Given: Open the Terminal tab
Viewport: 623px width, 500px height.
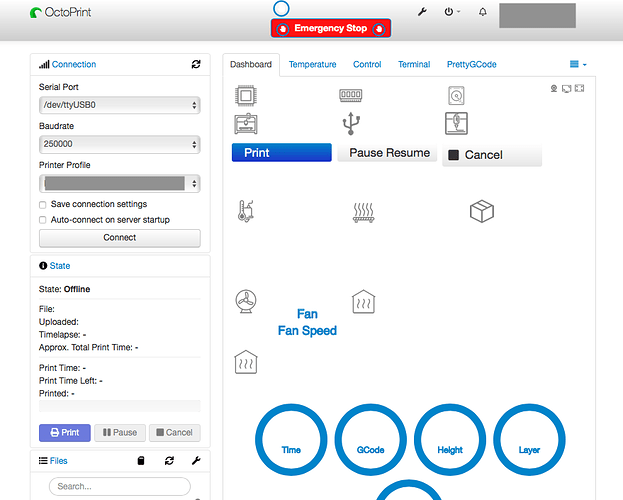Looking at the screenshot, I should [x=414, y=64].
